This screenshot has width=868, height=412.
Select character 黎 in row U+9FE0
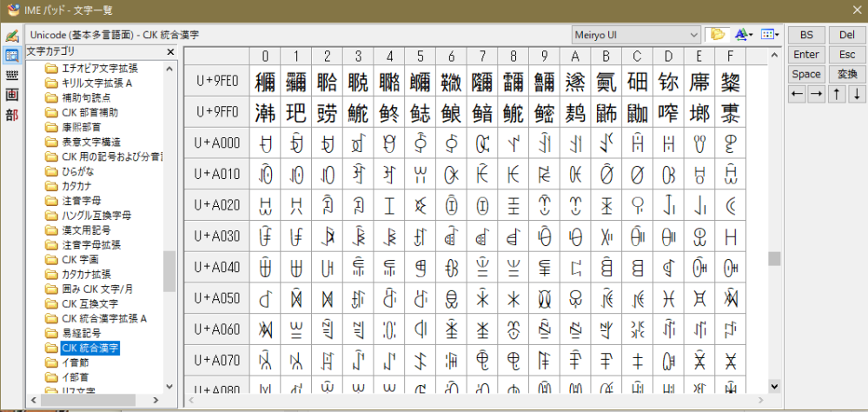[730, 81]
